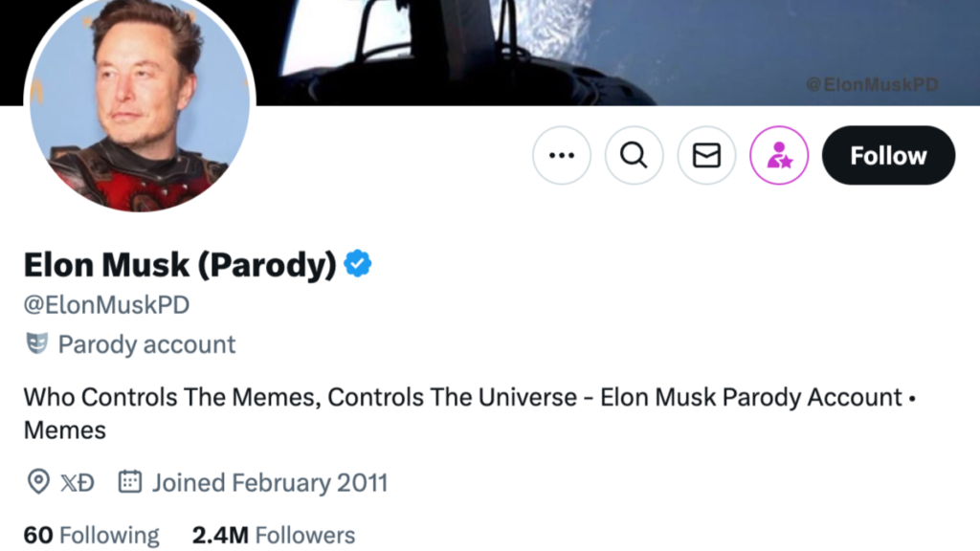980x551 pixels.
Task: Click the blue verified checkmark badge
Action: 358,264
